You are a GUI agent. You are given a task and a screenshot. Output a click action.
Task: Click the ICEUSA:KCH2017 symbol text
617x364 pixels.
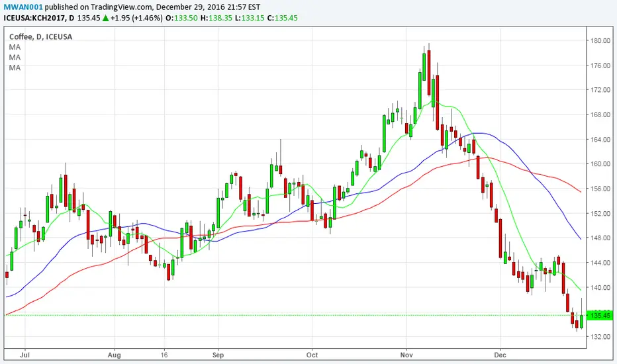[x=34, y=18]
